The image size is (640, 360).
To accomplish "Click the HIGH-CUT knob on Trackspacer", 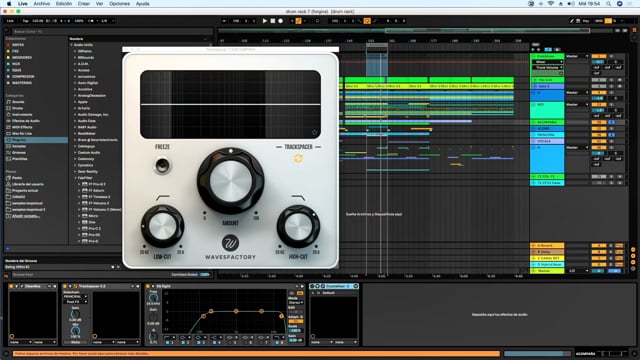I will coord(298,227).
